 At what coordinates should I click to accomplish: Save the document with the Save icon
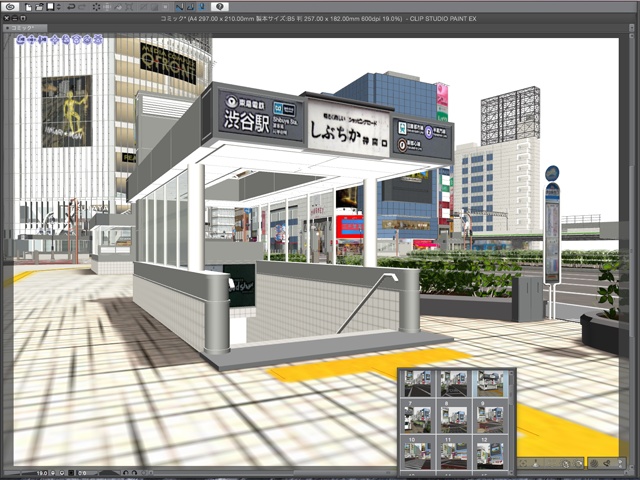pyautogui.click(x=50, y=7)
